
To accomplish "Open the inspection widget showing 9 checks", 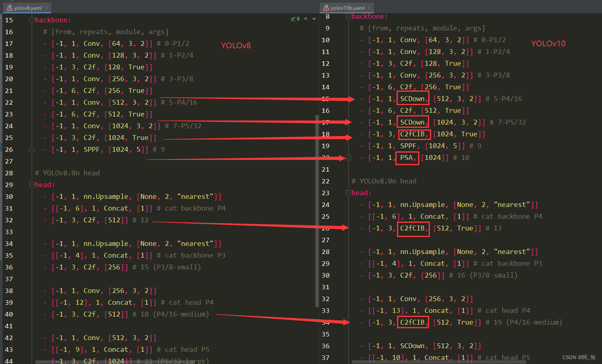I will click(295, 19).
